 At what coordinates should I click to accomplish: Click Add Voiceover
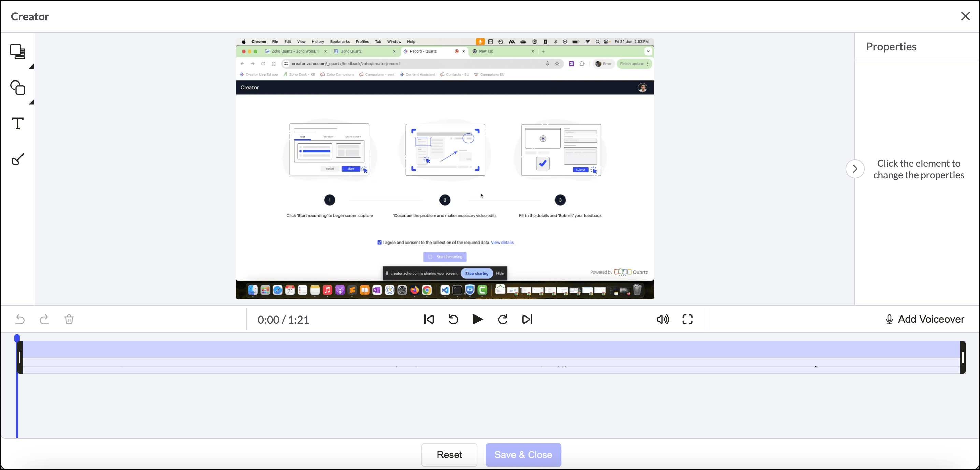tap(924, 320)
